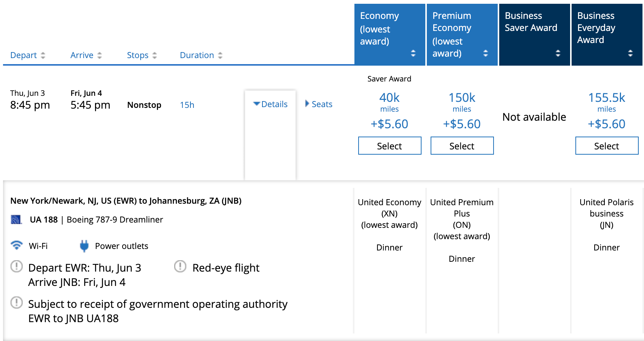Screen dimensions: 644x341
Task: Click the info icon beside Depart EWR
Action: coord(17,267)
